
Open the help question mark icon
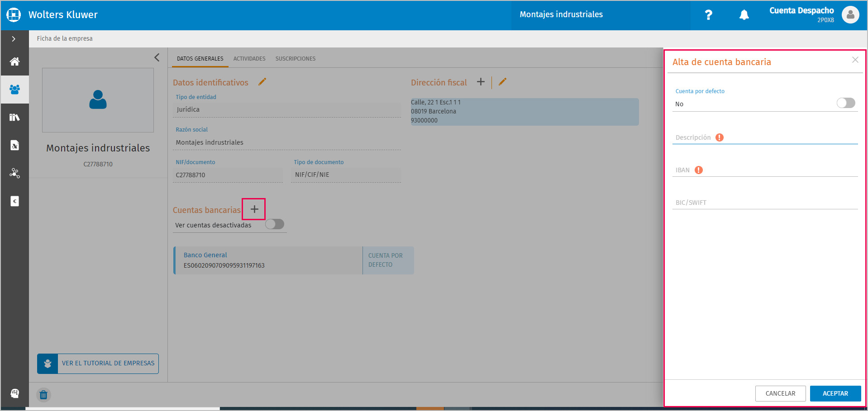click(709, 15)
